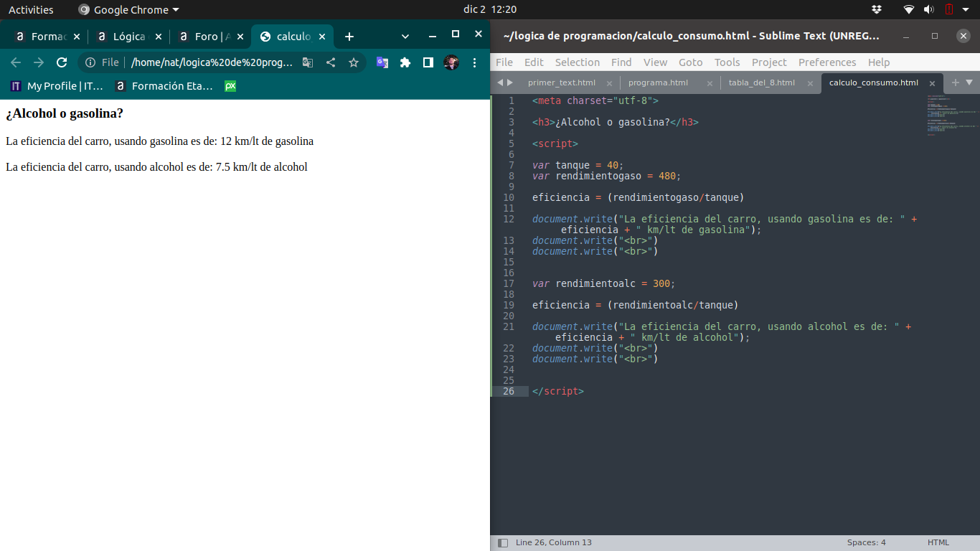Open Sublime Text Help menu
Viewport: 980px width, 551px height.
point(879,62)
